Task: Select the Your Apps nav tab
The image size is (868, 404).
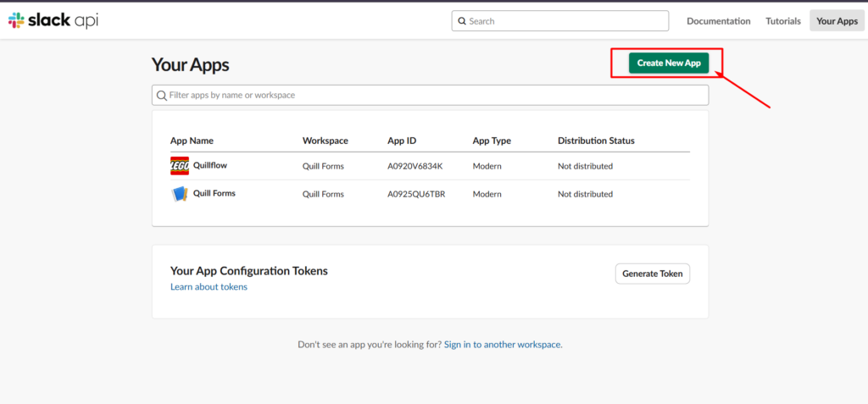Action: (837, 21)
